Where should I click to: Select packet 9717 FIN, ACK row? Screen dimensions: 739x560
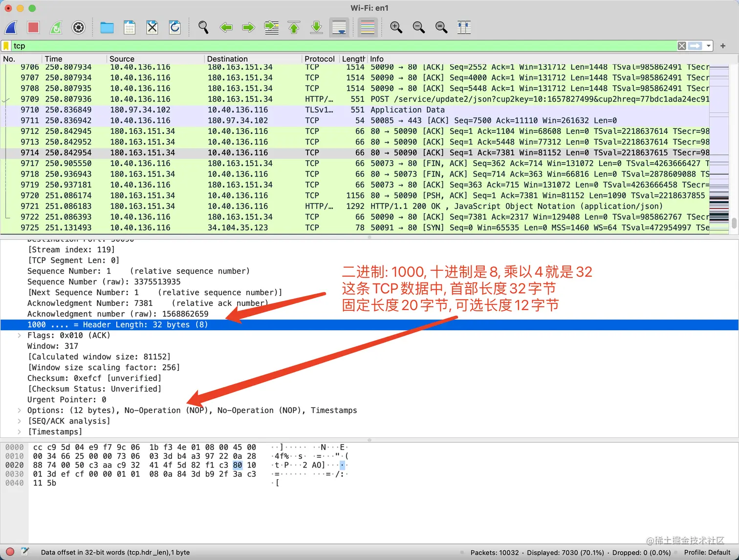point(355,163)
